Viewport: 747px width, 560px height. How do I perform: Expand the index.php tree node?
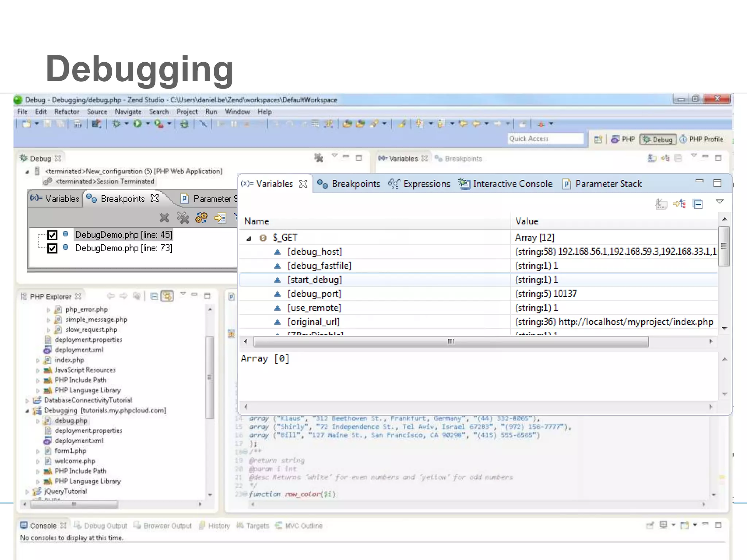[x=38, y=360]
